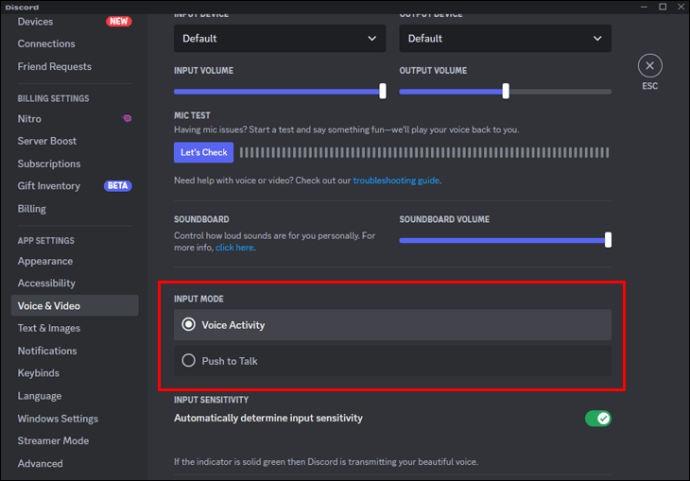Click the Input Sensitivity heading
This screenshot has width=690, height=481.
pyautogui.click(x=211, y=400)
